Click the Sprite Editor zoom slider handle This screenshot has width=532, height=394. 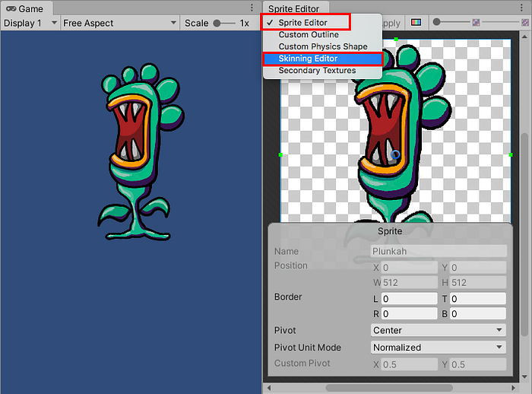click(x=437, y=22)
